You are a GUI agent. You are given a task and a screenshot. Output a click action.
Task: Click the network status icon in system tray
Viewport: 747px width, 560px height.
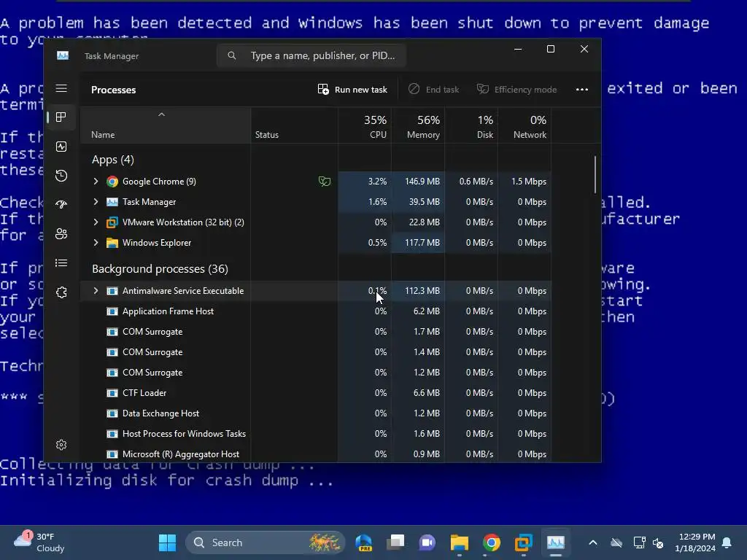pos(639,542)
